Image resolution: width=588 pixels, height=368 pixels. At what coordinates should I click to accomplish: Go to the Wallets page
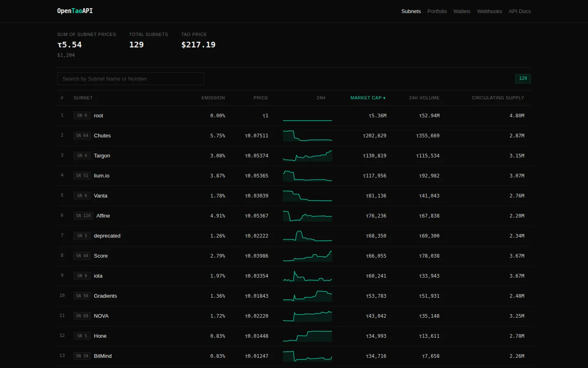tap(462, 11)
